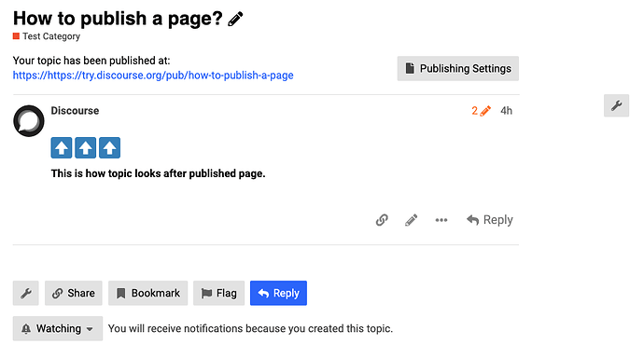Viewport: 644px width, 358px height.
Task: Select the topic title "How to publish a page?"
Action: [118, 19]
